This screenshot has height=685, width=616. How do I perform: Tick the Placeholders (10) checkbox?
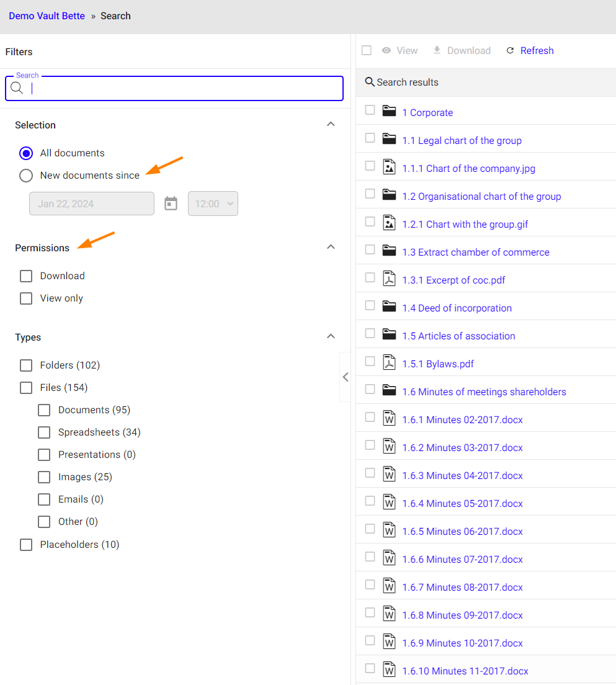(x=26, y=545)
